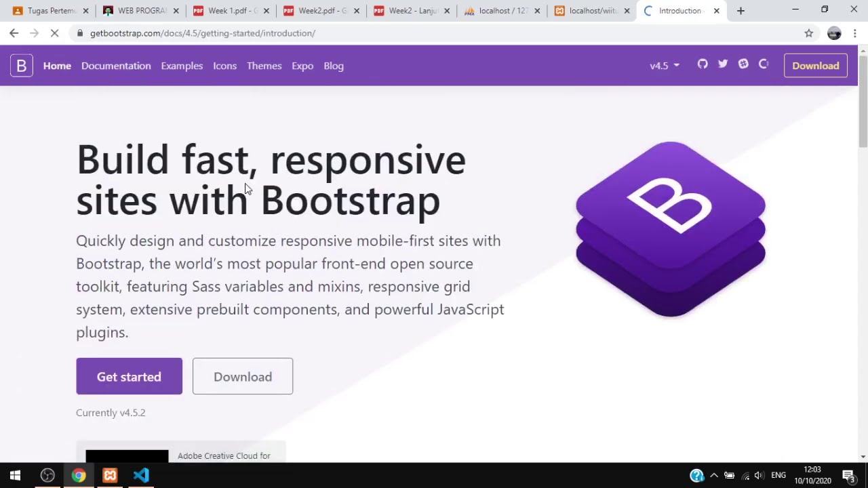Close the 'WEB PROGRAM' tab
The image size is (868, 488).
(176, 11)
